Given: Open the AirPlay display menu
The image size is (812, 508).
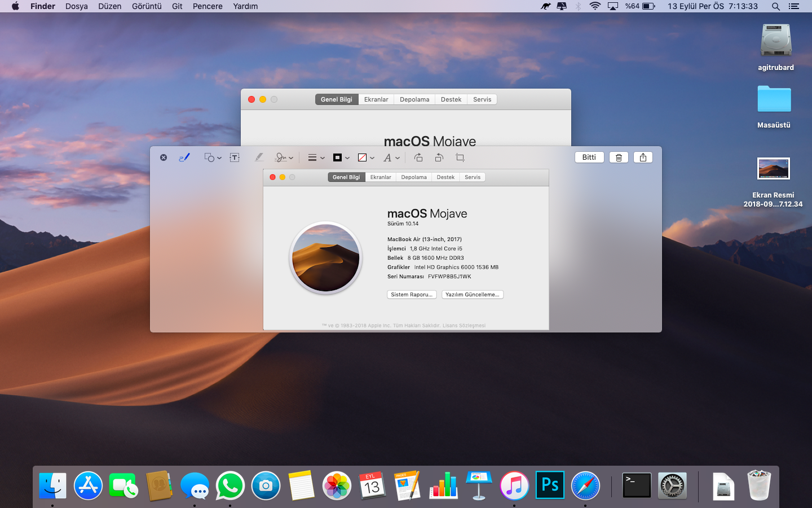Looking at the screenshot, I should [x=613, y=6].
